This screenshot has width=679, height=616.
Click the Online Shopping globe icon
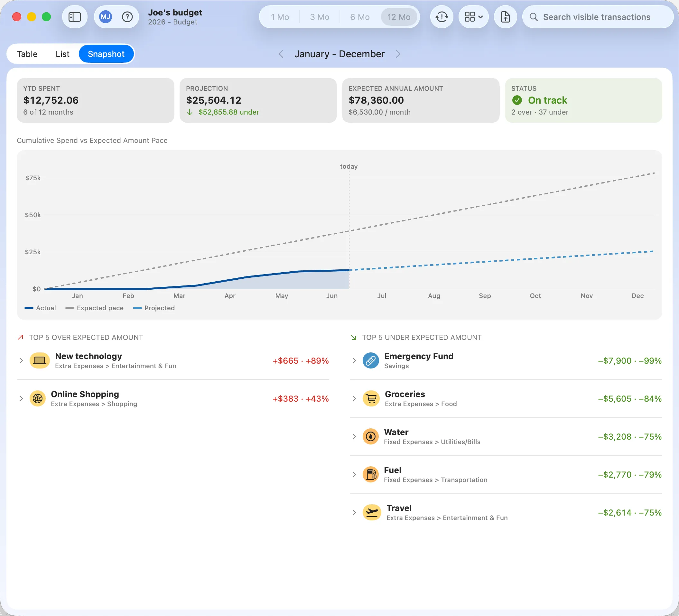[38, 399]
